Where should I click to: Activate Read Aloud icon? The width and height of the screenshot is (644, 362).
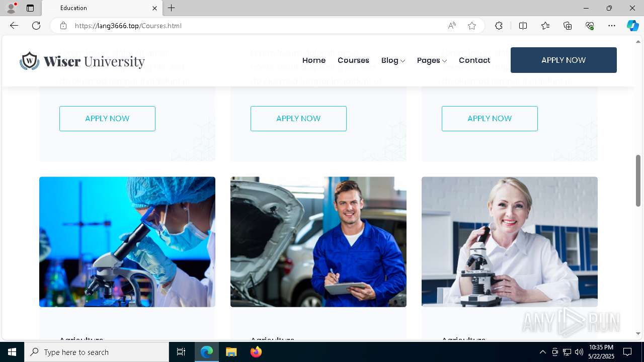click(x=452, y=26)
